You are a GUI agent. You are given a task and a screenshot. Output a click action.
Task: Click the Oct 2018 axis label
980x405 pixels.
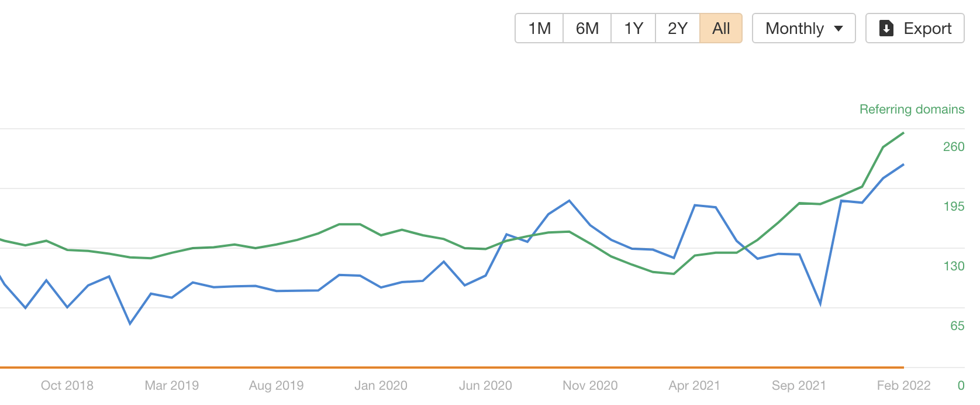coord(67,385)
